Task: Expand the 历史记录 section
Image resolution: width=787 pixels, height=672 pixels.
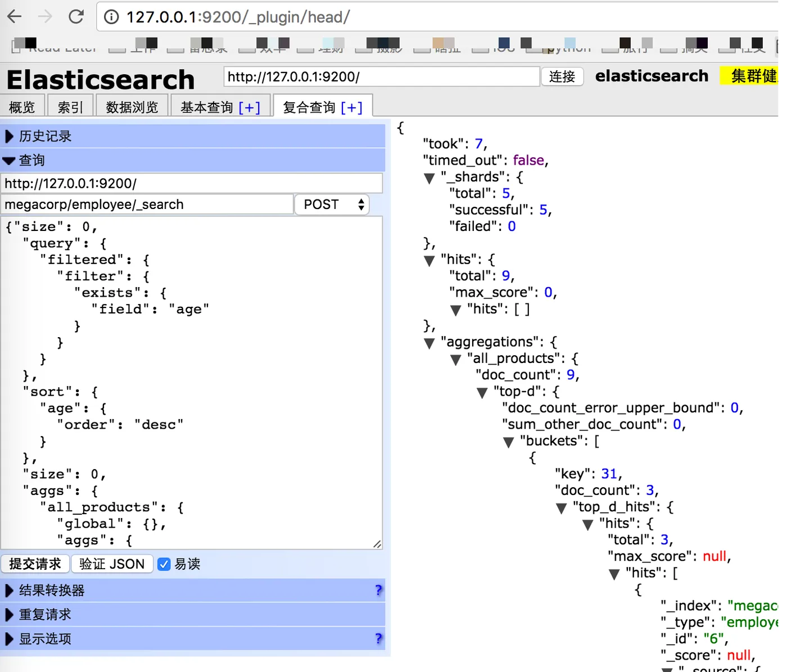Action: pos(192,136)
